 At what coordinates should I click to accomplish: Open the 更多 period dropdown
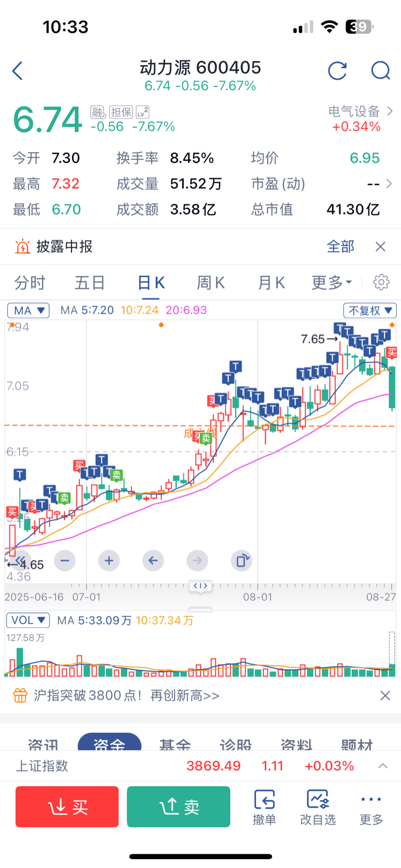(332, 282)
